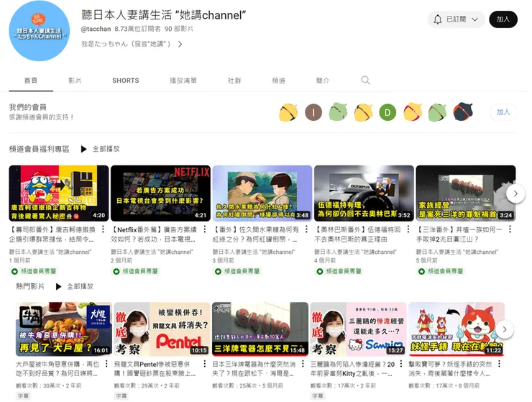
Task: Play all icon beside 熱門影片
Action: (58, 286)
